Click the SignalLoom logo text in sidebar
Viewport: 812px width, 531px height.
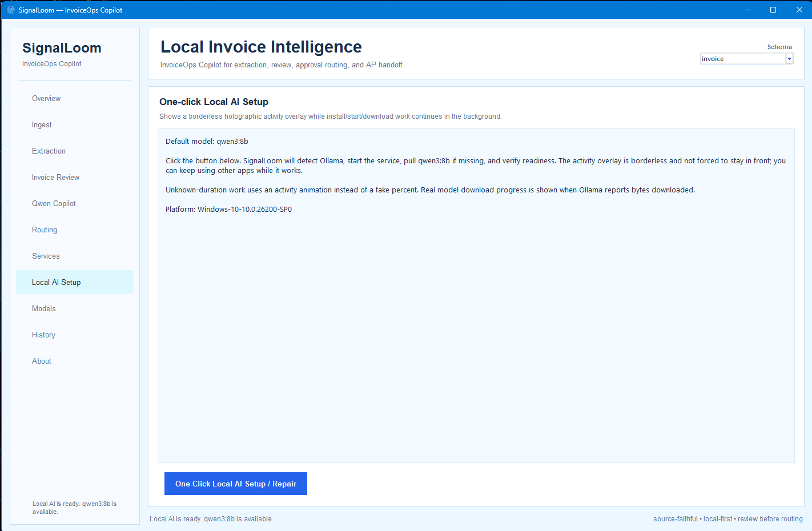[x=62, y=48]
